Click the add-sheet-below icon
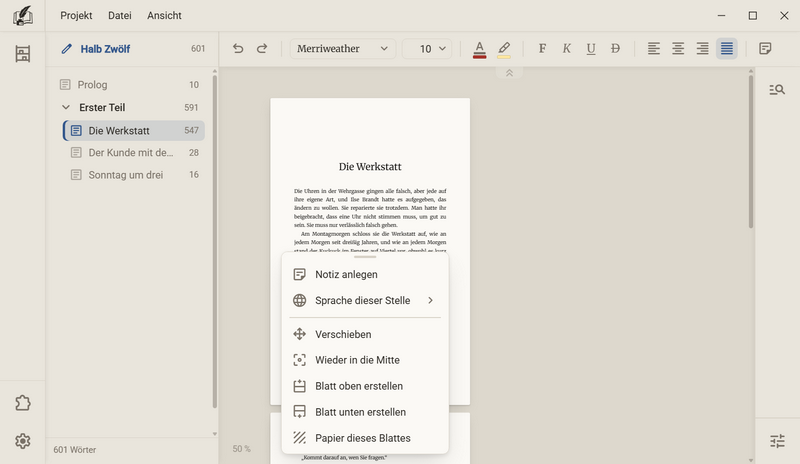800x464 pixels. (299, 412)
